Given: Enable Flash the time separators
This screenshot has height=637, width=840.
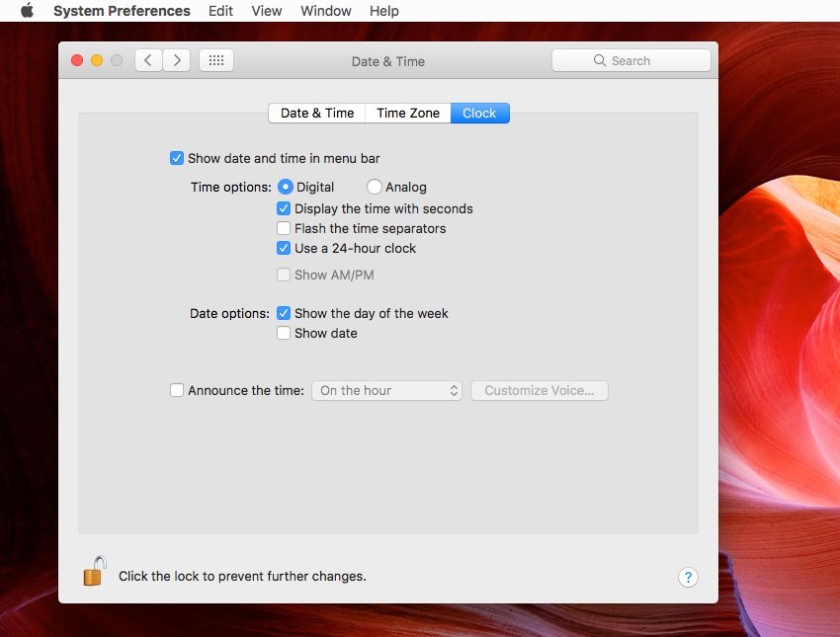Looking at the screenshot, I should click(284, 228).
